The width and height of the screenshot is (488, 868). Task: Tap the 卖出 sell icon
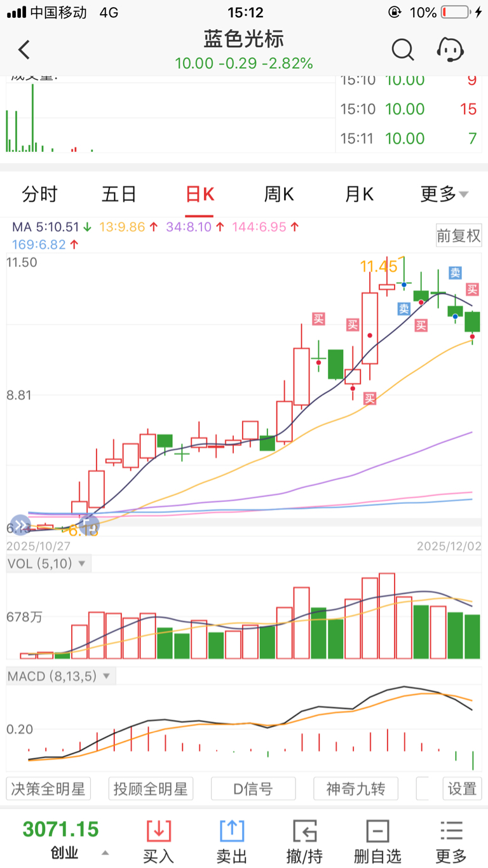(x=231, y=831)
